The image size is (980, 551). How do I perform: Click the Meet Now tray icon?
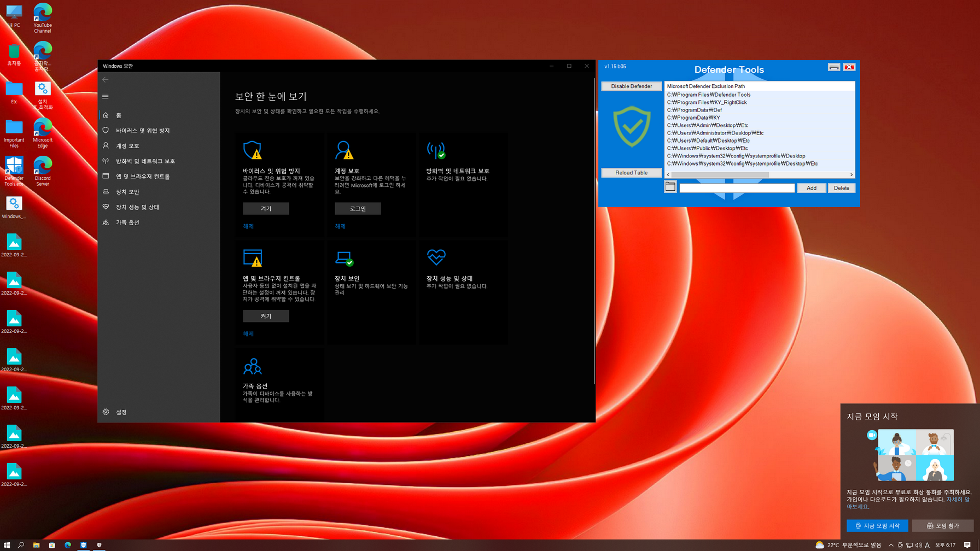coord(900,545)
